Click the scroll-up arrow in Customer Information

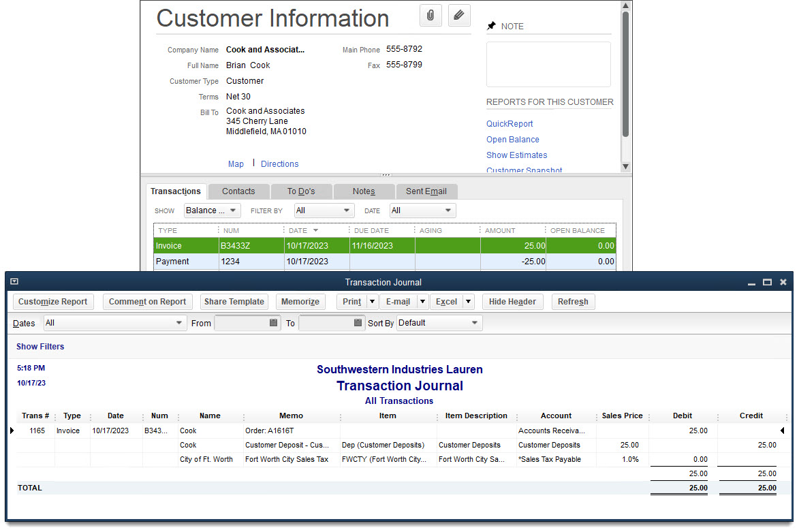click(625, 5)
